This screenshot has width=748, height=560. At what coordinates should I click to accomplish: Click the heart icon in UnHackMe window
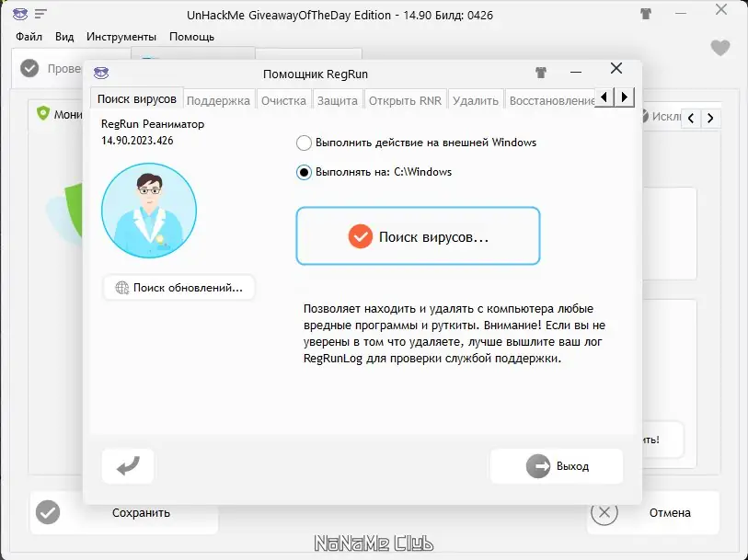(720, 47)
